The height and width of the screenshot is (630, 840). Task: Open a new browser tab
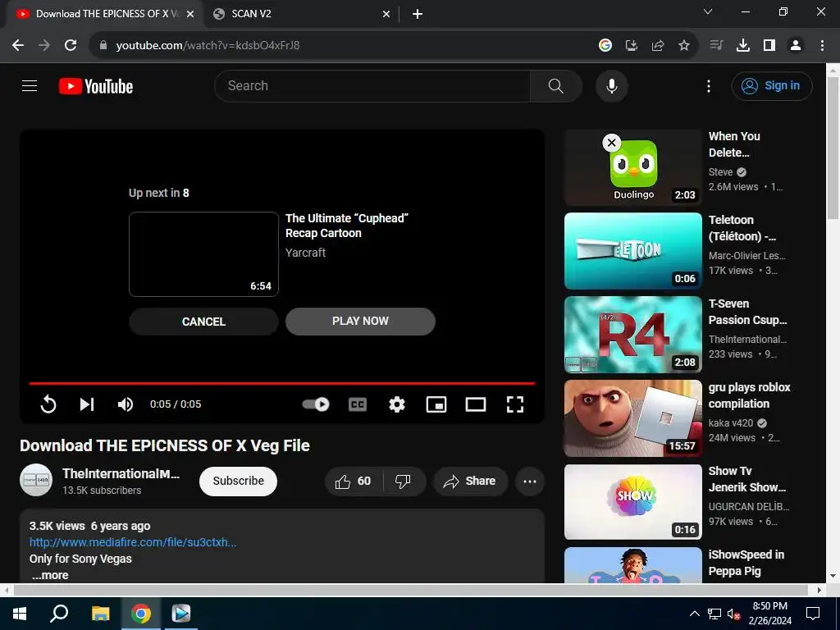[x=418, y=14]
